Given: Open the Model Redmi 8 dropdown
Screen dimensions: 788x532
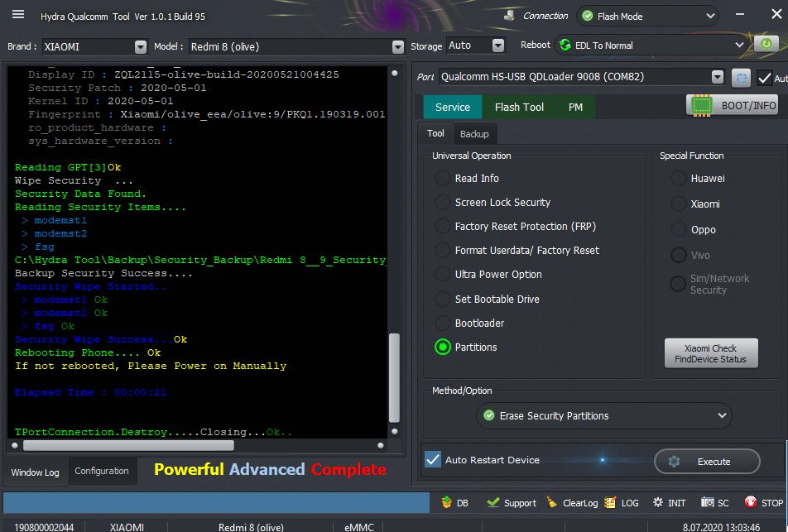Looking at the screenshot, I should point(397,46).
